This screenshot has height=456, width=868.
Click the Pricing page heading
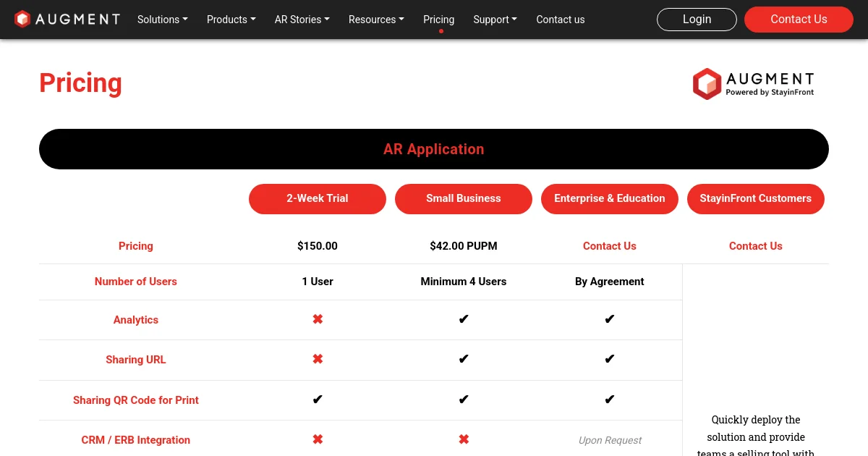(80, 83)
